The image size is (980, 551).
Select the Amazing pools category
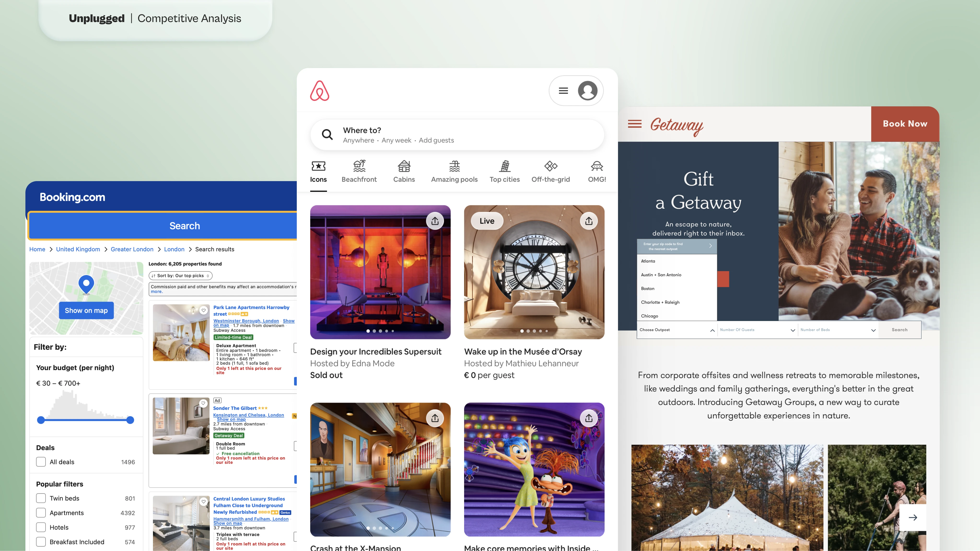(x=454, y=172)
